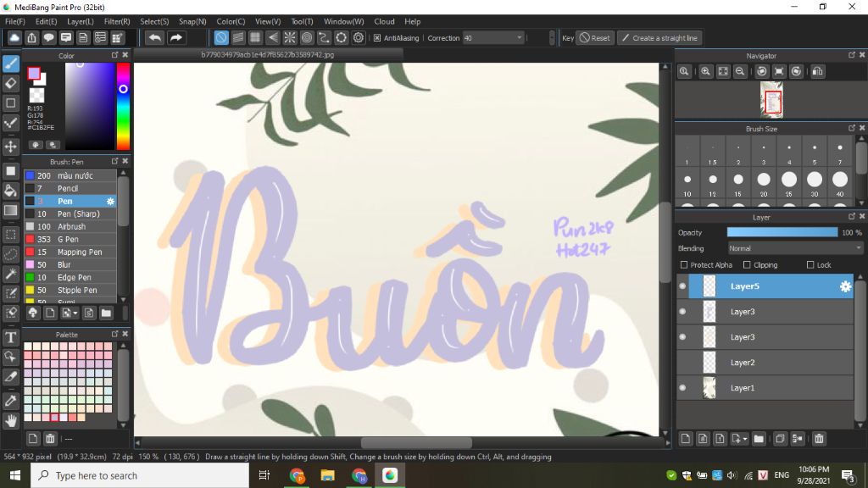Screen dimensions: 868x488
Task: Select the rectangular Select tool
Action: (10, 235)
